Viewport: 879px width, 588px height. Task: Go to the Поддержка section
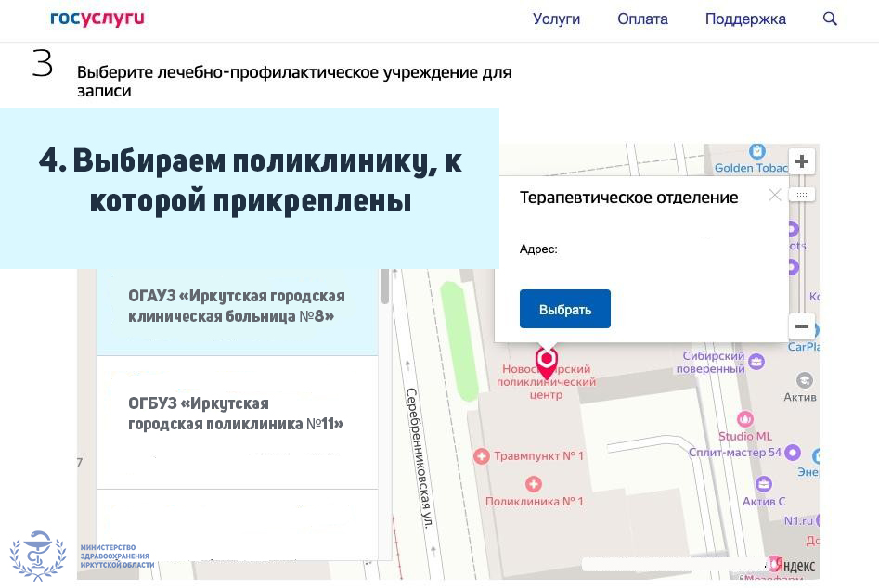click(744, 19)
